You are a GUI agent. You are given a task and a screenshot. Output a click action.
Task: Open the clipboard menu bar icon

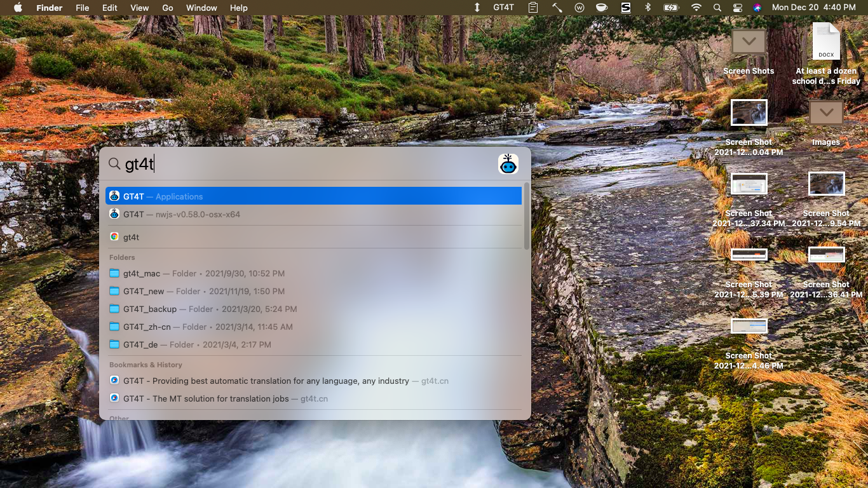[x=533, y=8]
